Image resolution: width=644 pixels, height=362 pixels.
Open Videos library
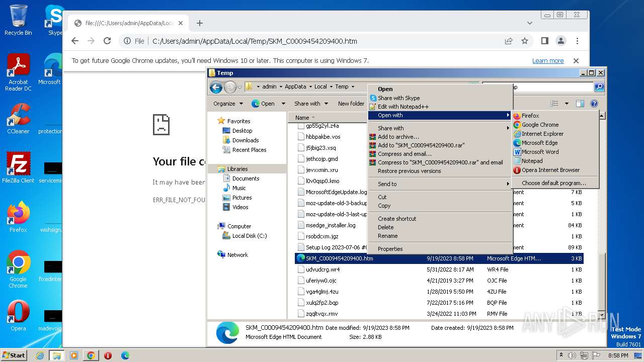click(x=240, y=207)
